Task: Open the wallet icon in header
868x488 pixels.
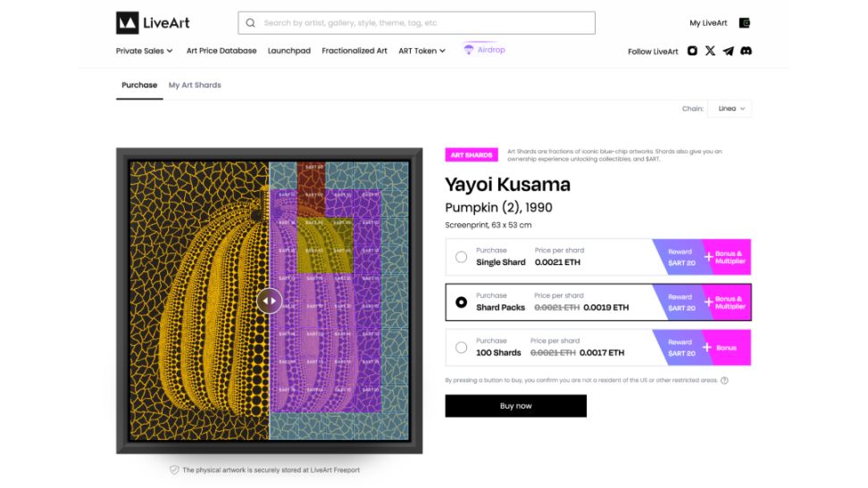Action: pos(745,23)
